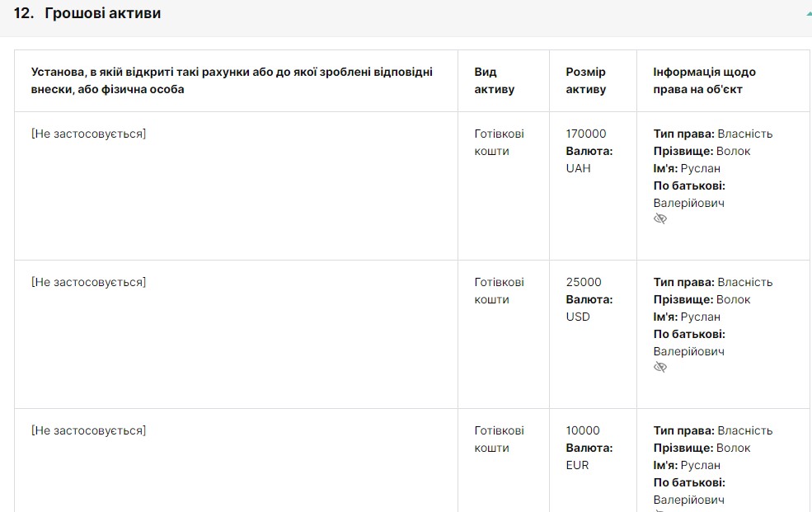Click the hidden-eye icon in the USD row
812x512 pixels.
point(660,367)
